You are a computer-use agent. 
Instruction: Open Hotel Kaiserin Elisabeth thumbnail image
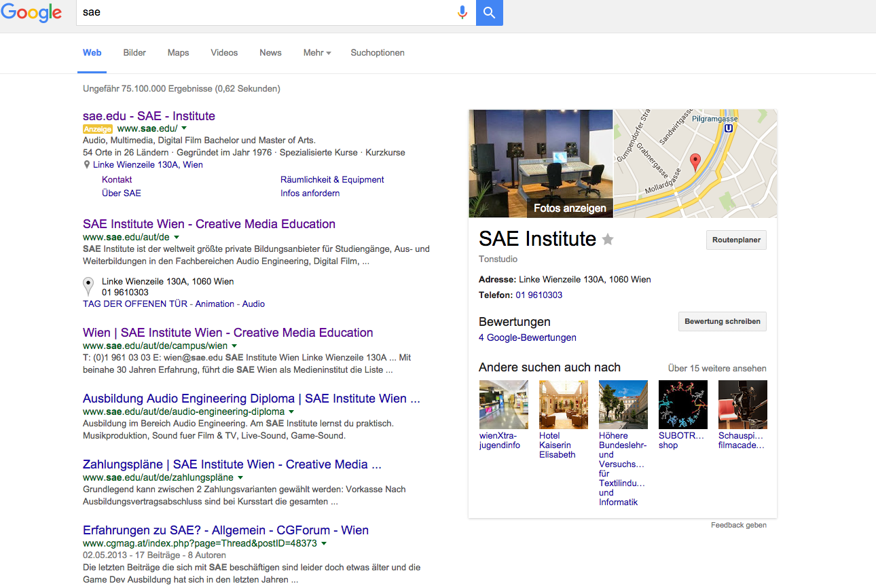pyautogui.click(x=564, y=405)
